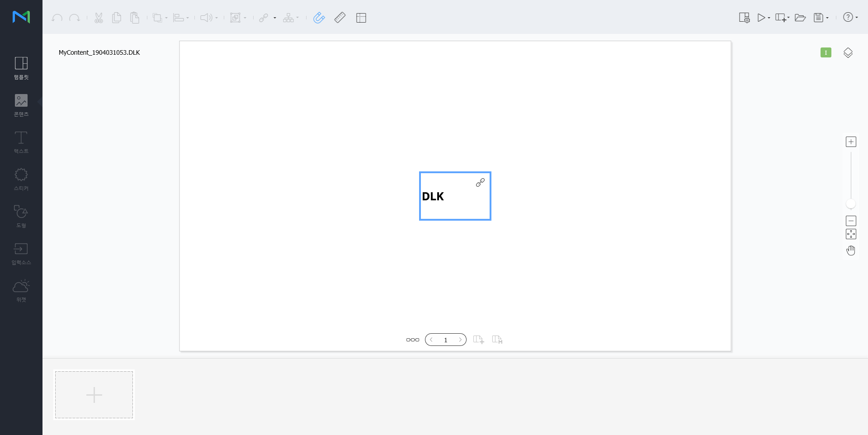Toggle the magnet snap tool
Viewport: 868px width, 435px height.
pos(319,18)
